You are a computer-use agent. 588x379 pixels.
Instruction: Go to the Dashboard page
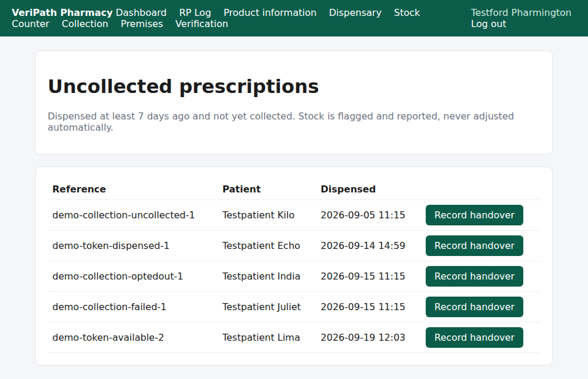pos(141,12)
